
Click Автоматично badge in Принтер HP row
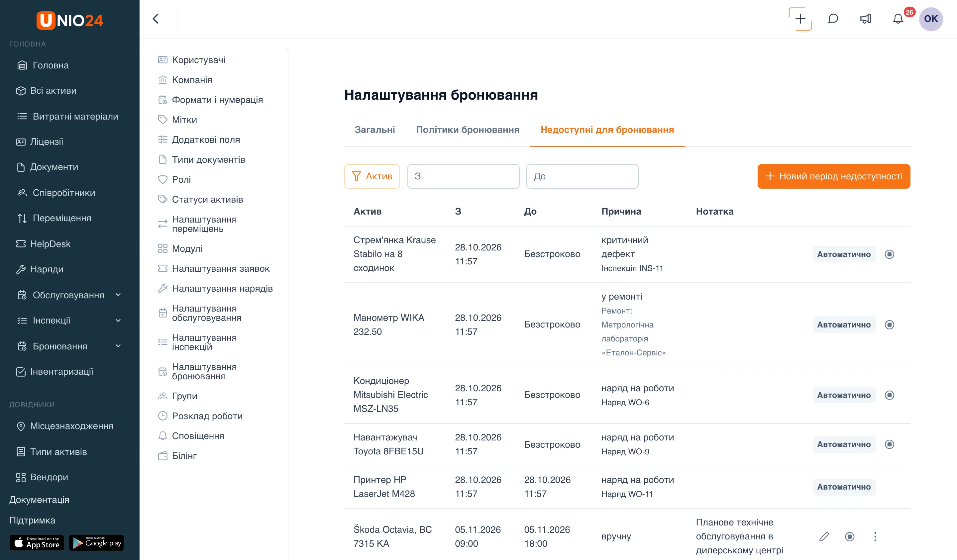click(x=844, y=487)
